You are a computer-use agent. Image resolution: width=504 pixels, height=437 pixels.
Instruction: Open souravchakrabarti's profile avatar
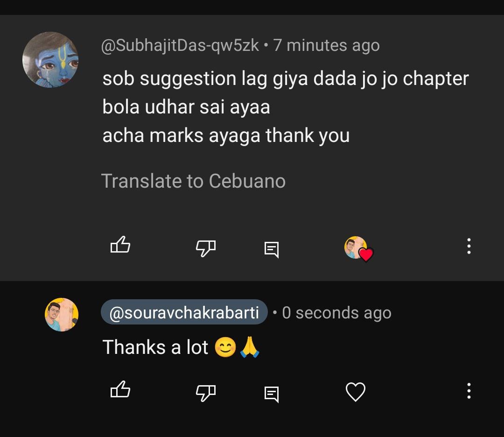point(62,315)
